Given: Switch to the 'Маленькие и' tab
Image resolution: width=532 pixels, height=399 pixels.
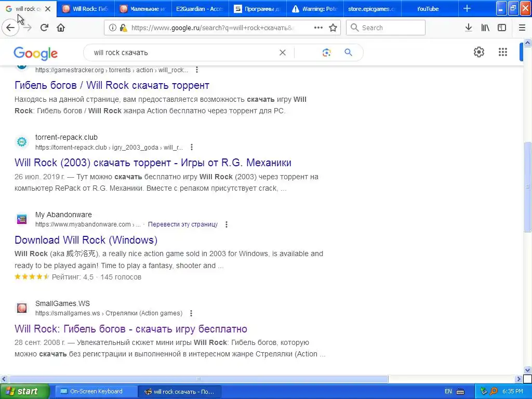Looking at the screenshot, I should 143,9.
